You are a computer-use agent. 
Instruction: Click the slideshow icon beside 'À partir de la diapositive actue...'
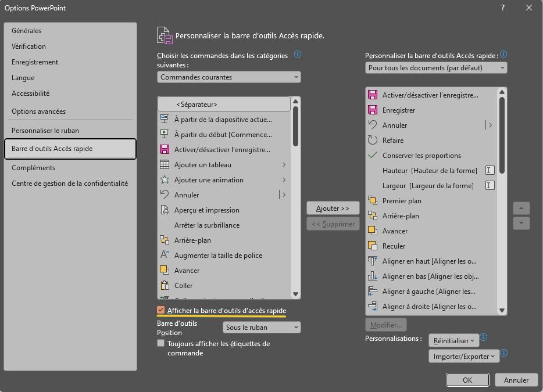point(164,119)
